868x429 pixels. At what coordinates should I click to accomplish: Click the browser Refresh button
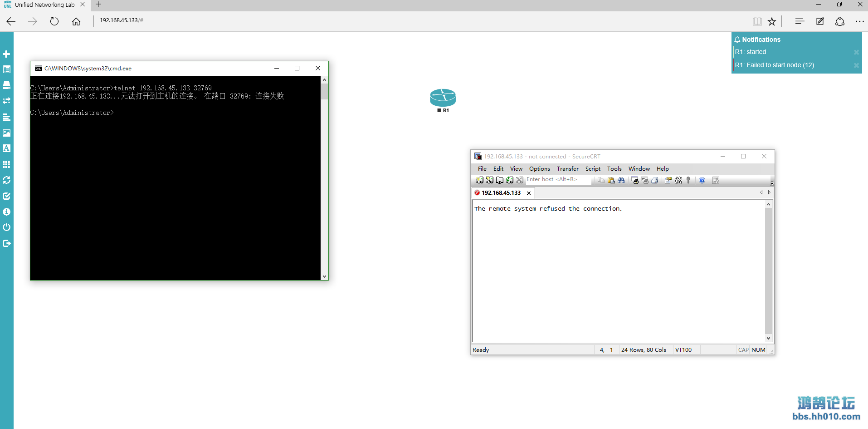point(54,21)
